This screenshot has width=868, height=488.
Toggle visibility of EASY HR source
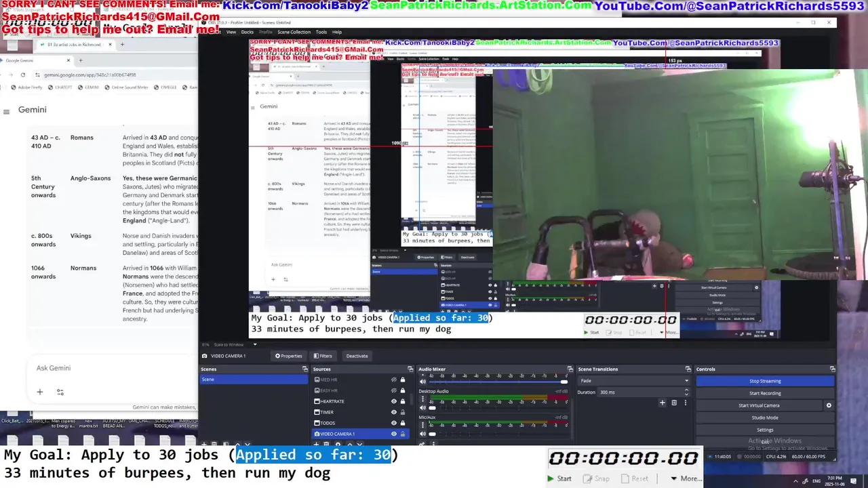[393, 390]
